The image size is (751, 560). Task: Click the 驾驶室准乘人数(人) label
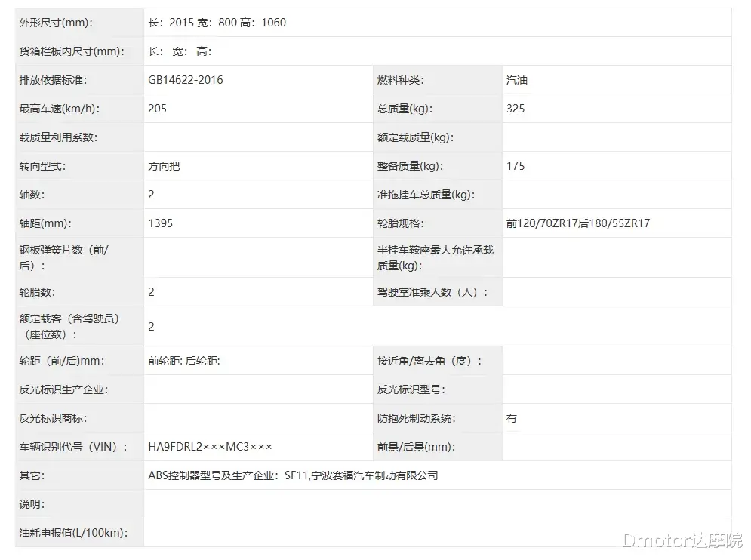[x=432, y=292]
